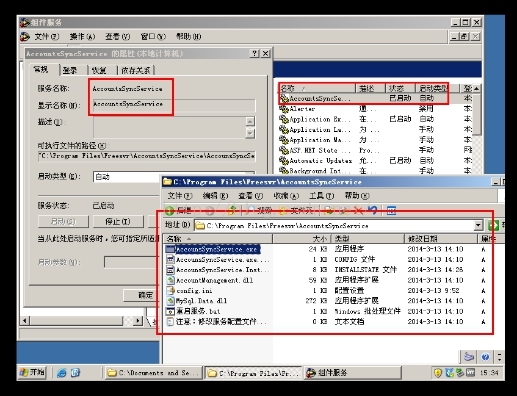Click the Automatic Updates service gear icon
The width and height of the screenshot is (517, 396).
pos(284,161)
